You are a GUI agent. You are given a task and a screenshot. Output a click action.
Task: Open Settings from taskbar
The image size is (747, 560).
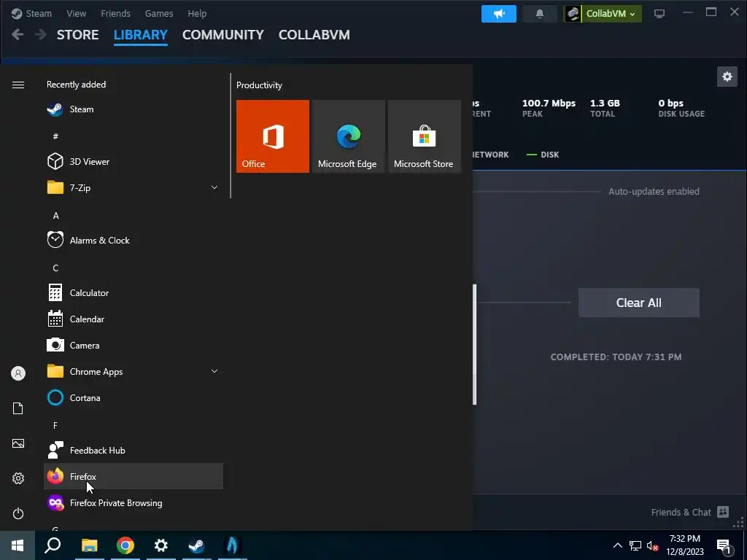[x=161, y=545]
